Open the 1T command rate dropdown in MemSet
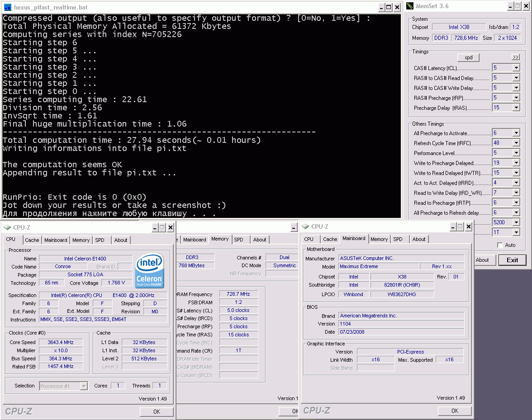This screenshot has height=420, width=532. [x=516, y=232]
